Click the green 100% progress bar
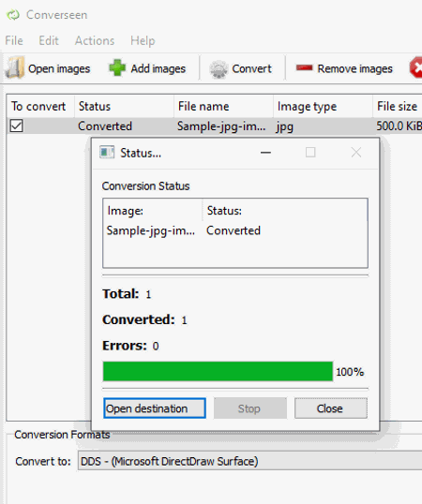Image resolution: width=422 pixels, height=504 pixels. (x=218, y=371)
